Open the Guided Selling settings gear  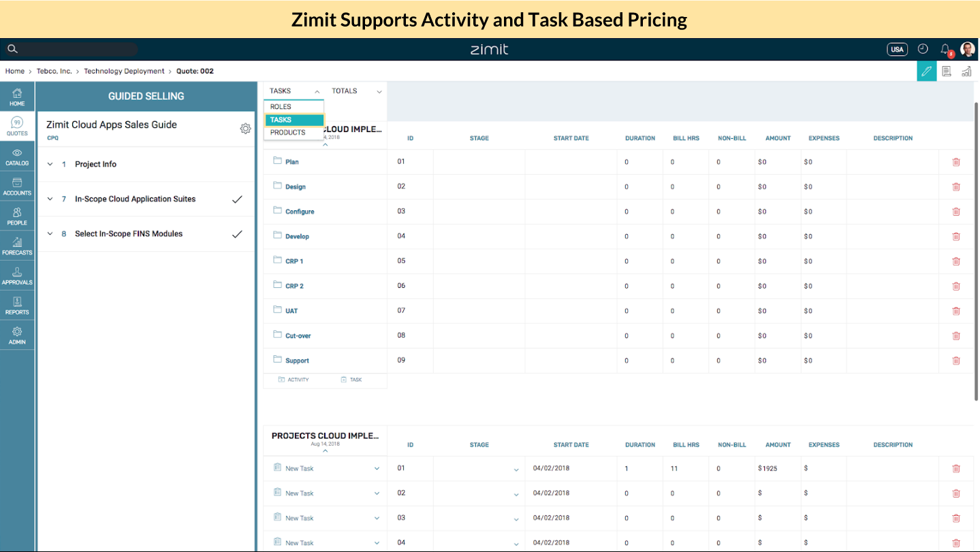(246, 128)
